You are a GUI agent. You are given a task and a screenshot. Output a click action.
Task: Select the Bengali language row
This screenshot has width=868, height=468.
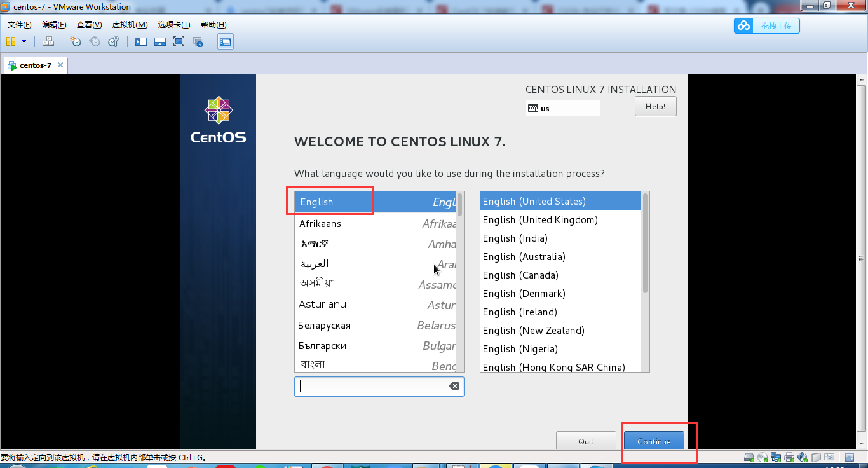(375, 364)
